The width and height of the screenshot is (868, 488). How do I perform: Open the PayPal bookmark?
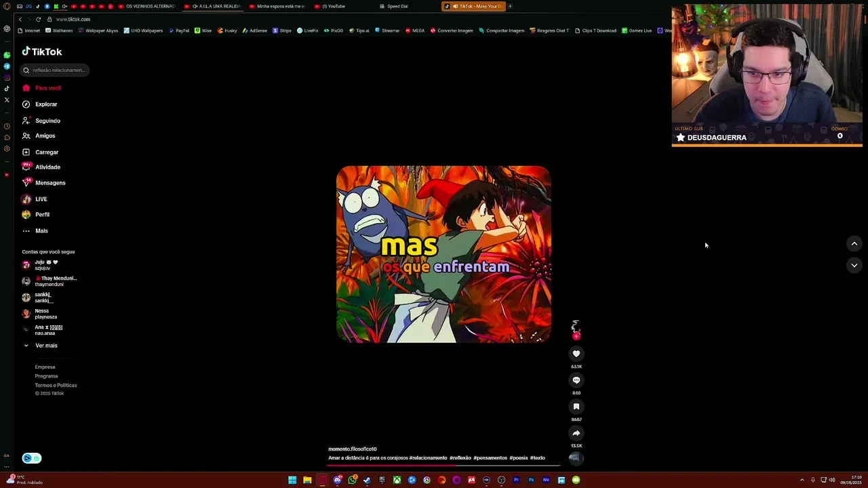click(x=179, y=30)
